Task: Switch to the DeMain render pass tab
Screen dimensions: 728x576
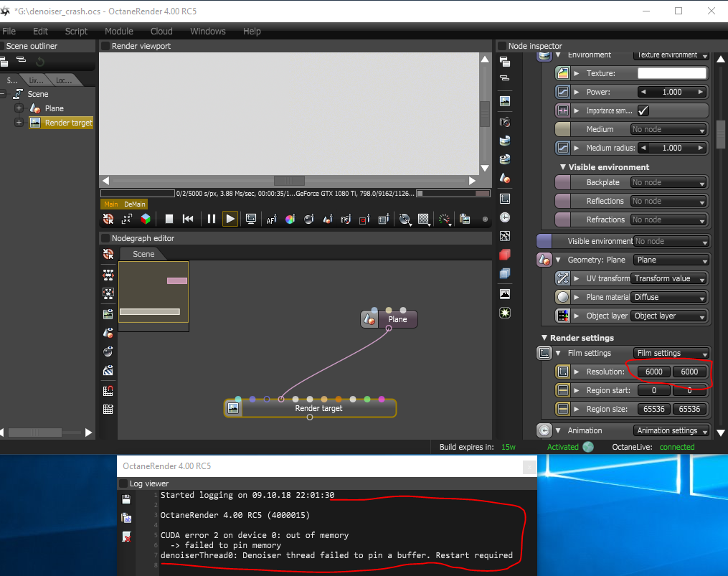Action: pyautogui.click(x=135, y=204)
